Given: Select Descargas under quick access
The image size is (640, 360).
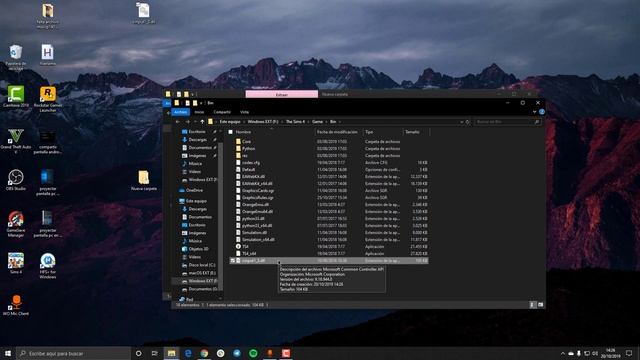Looking at the screenshot, I should coord(198,140).
